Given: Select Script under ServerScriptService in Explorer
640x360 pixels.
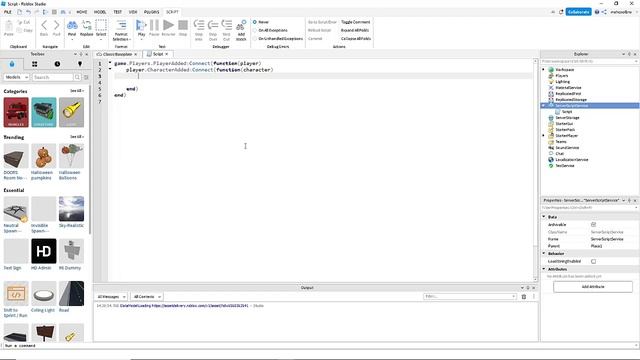Looking at the screenshot, I should (567, 111).
